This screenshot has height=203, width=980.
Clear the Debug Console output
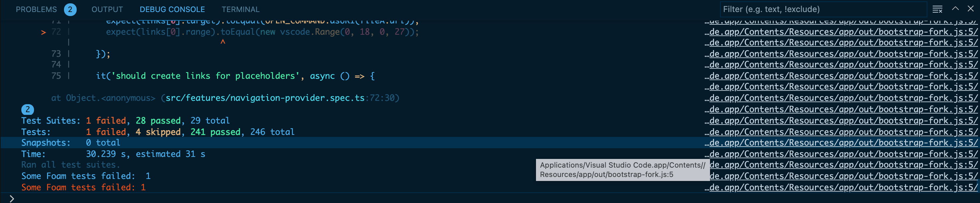tap(938, 9)
